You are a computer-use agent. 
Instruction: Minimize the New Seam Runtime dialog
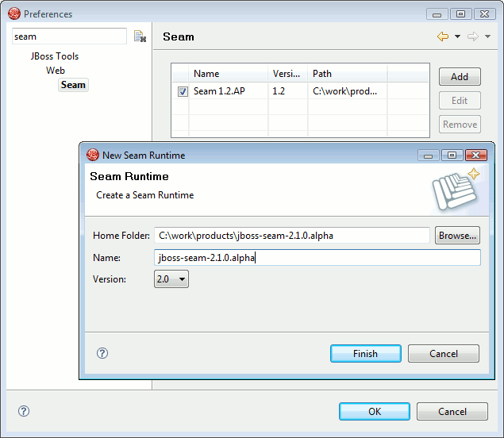click(x=428, y=156)
